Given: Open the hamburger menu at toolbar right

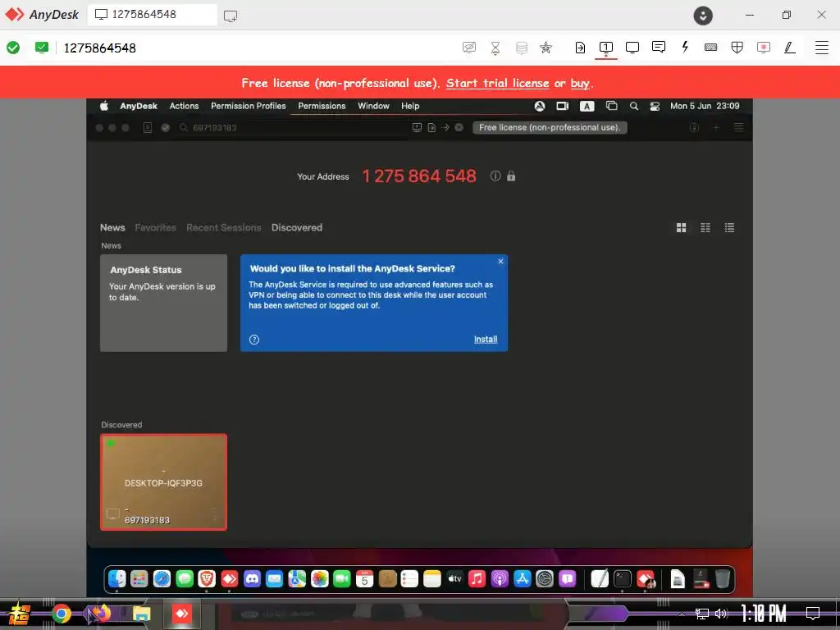Looking at the screenshot, I should (x=822, y=47).
